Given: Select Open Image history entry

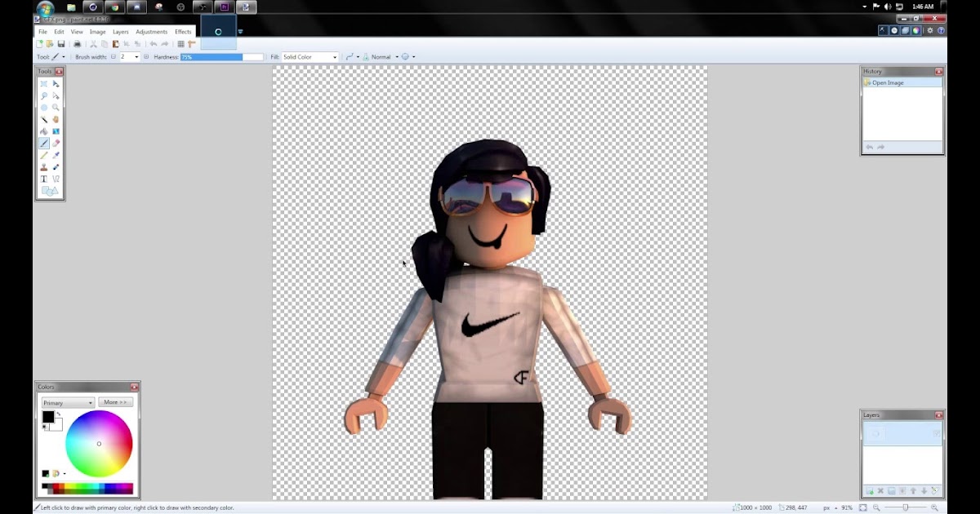Looking at the screenshot, I should coord(902,82).
